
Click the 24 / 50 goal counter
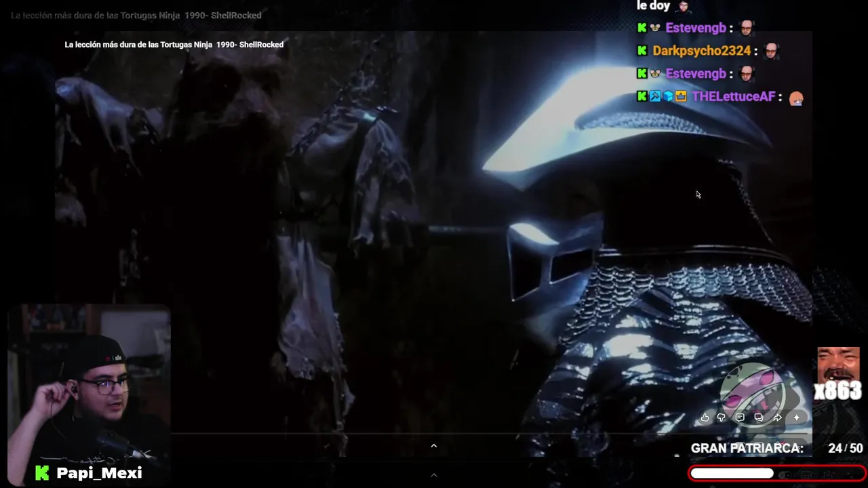tap(846, 449)
